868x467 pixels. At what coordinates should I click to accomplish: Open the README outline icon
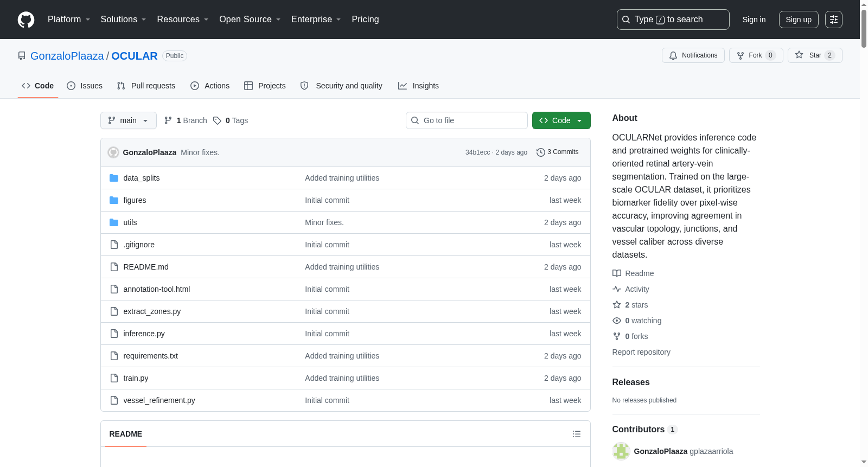pyautogui.click(x=577, y=434)
